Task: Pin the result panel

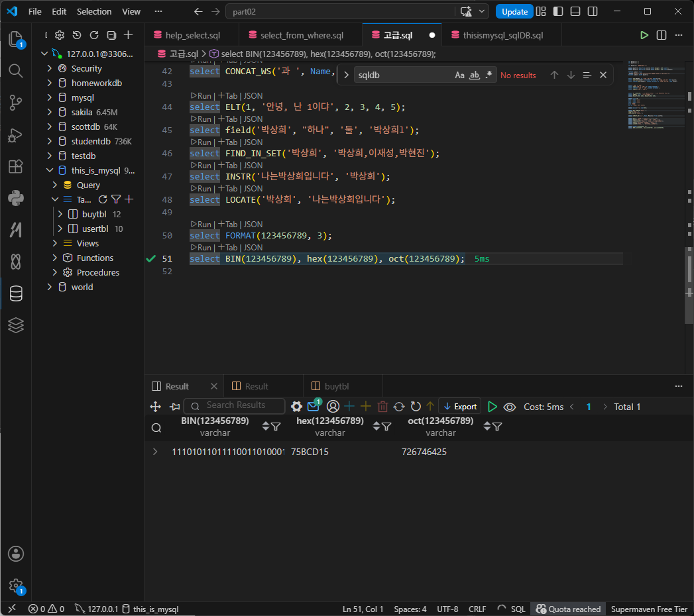Action: (x=175, y=407)
